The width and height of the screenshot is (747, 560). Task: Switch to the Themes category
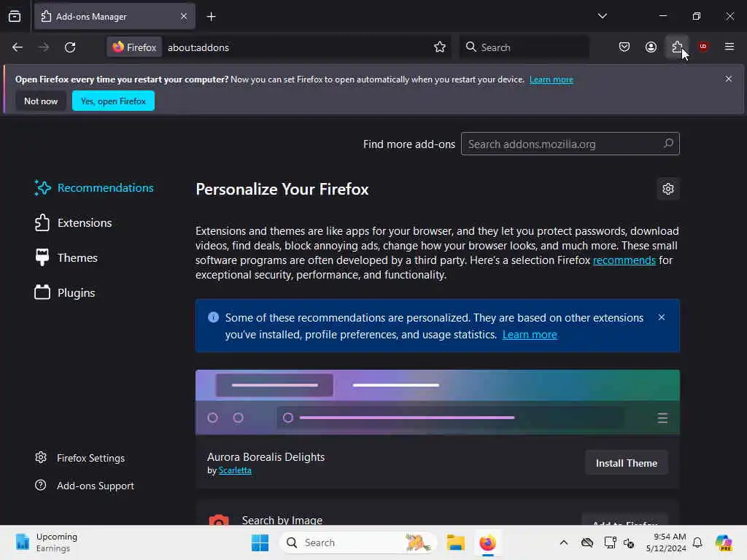click(x=66, y=257)
